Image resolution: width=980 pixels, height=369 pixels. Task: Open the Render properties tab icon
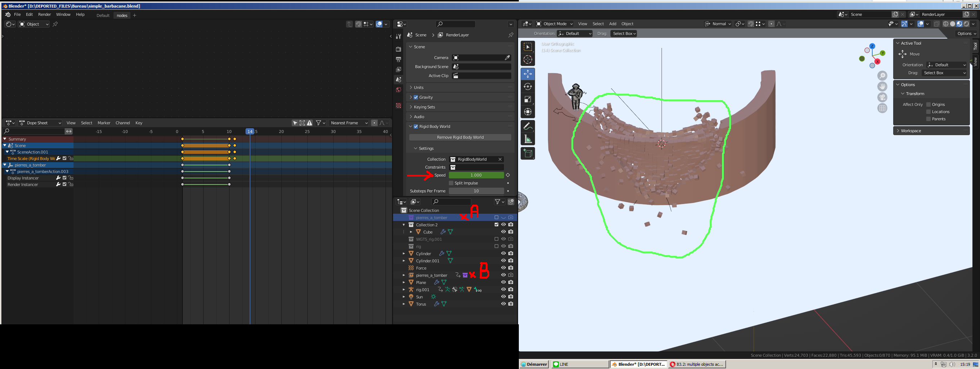coord(398,49)
